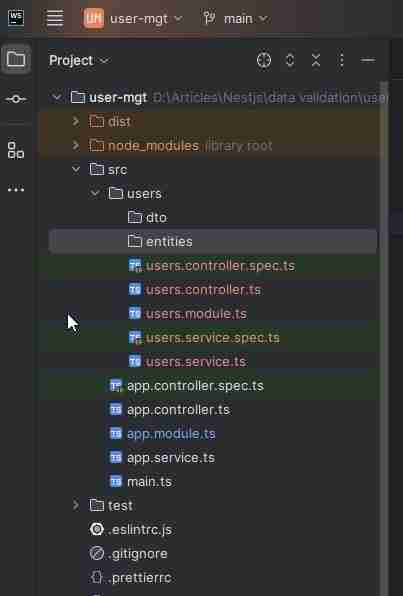This screenshot has width=403, height=596.
Task: Open users.controller.spec.ts
Action: click(221, 266)
